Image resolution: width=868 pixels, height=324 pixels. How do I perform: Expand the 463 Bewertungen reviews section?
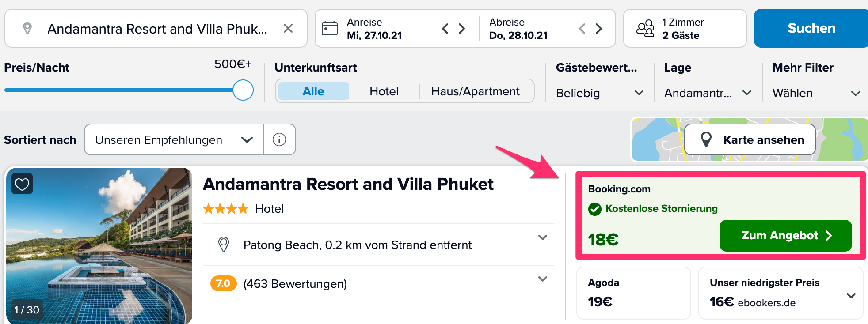tap(543, 279)
